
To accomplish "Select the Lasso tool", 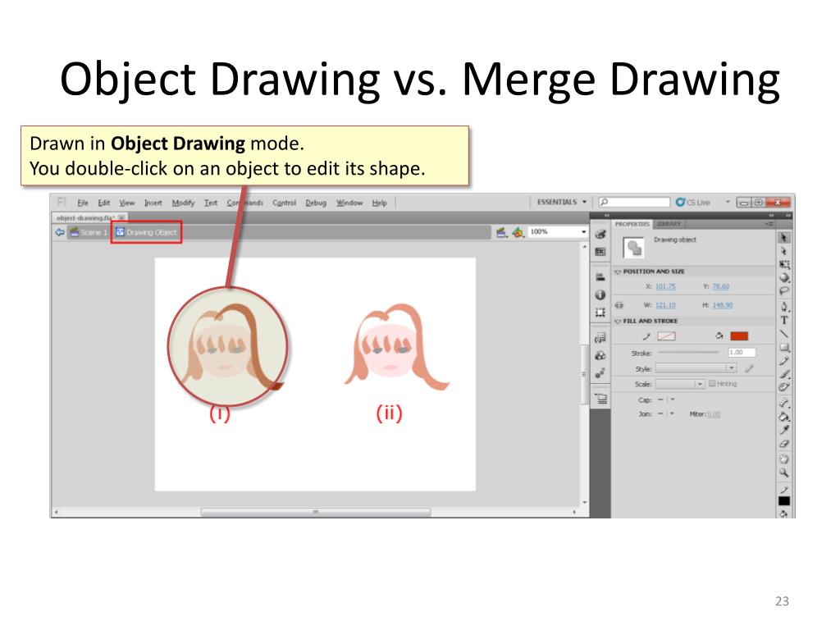I will (783, 291).
